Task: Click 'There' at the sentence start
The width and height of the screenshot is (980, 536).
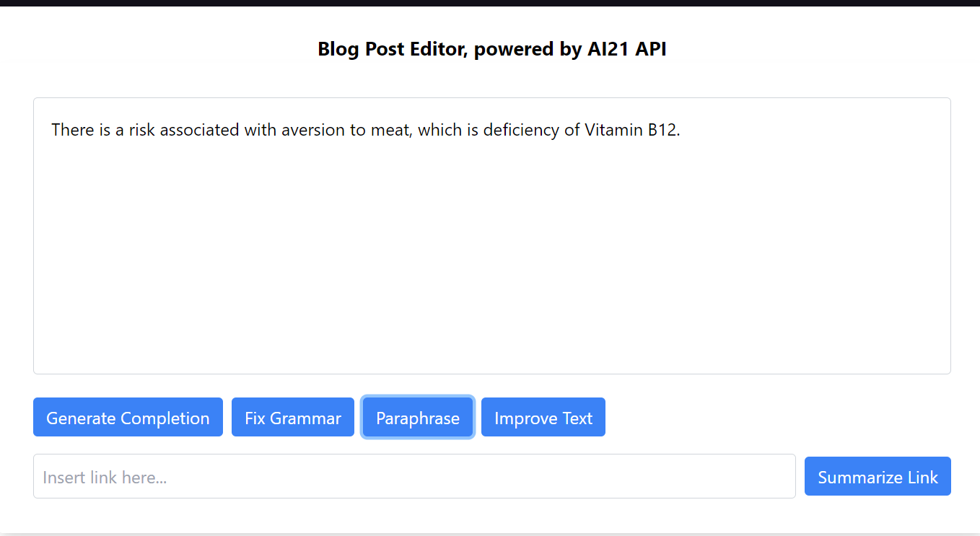Action: click(x=72, y=131)
